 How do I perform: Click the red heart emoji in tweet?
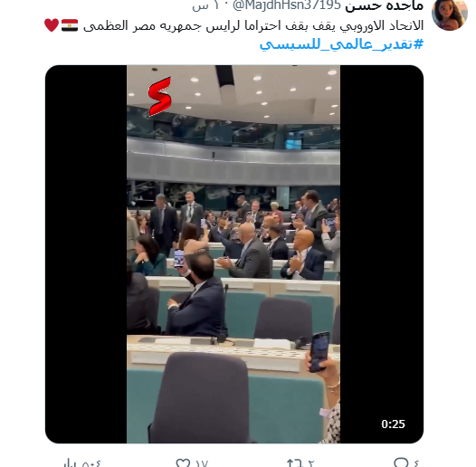click(x=52, y=25)
